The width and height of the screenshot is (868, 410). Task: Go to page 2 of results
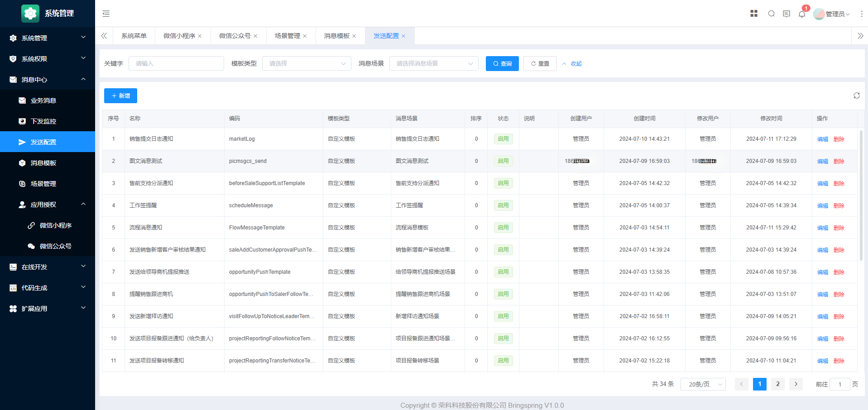[777, 384]
